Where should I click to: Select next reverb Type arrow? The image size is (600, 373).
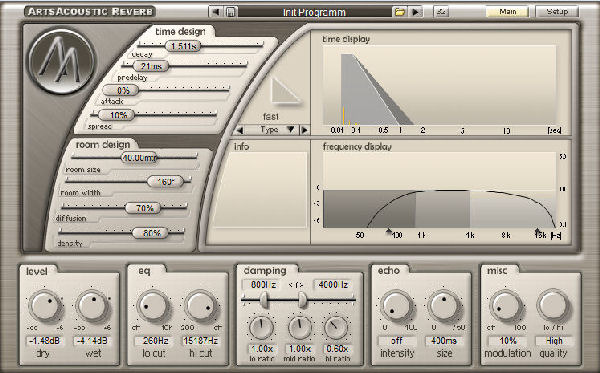pos(305,130)
